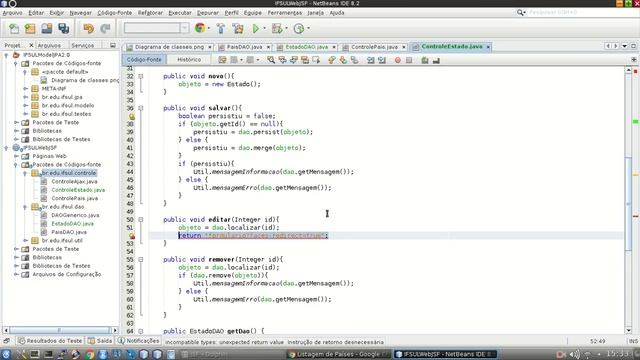The height and width of the screenshot is (360, 640).
Task: Expand the br.edu.ifsul.modelo package node
Action: 25,105
